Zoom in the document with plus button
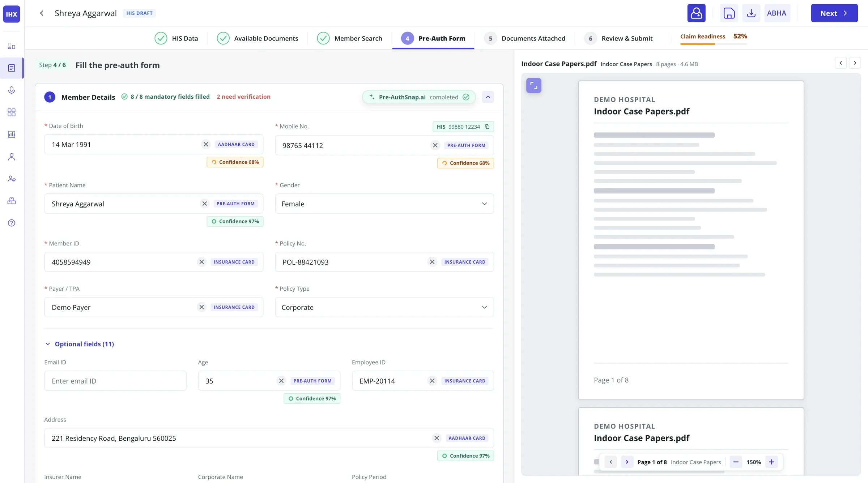This screenshot has width=868, height=483. (x=771, y=462)
